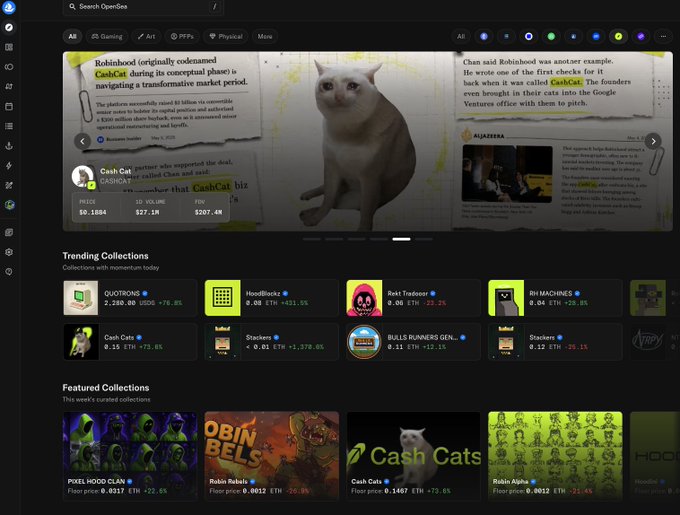
Task: Select the All category tab
Action: click(x=72, y=36)
